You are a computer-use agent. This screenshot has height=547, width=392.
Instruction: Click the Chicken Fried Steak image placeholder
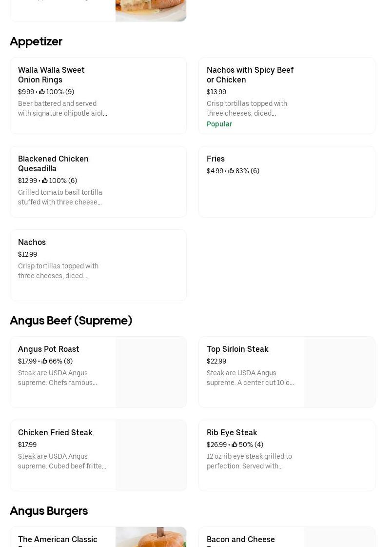pyautogui.click(x=151, y=455)
